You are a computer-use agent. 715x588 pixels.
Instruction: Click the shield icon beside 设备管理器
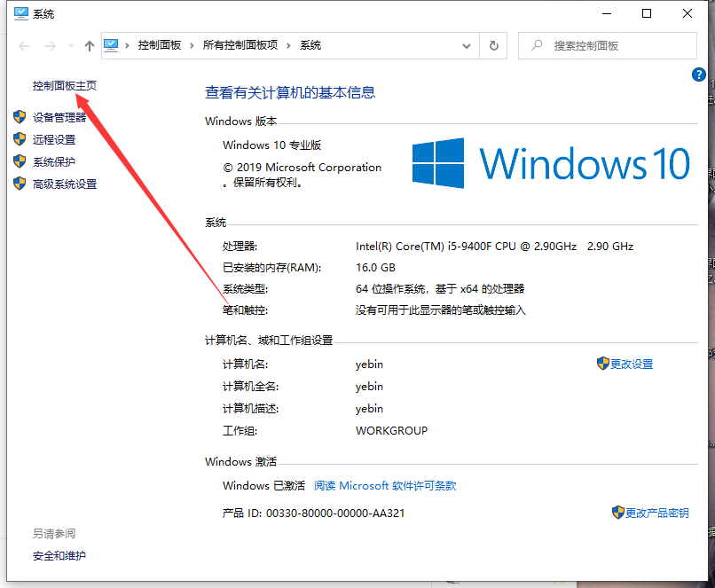20,117
